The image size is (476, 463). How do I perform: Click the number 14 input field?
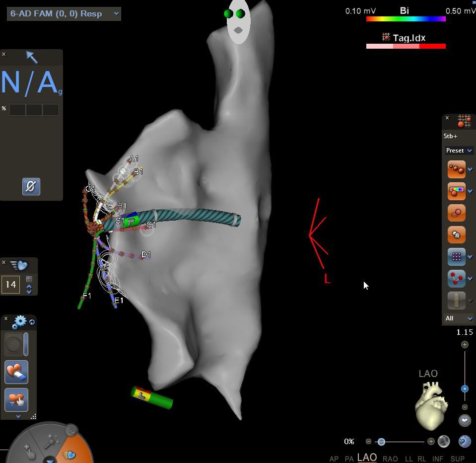10,285
